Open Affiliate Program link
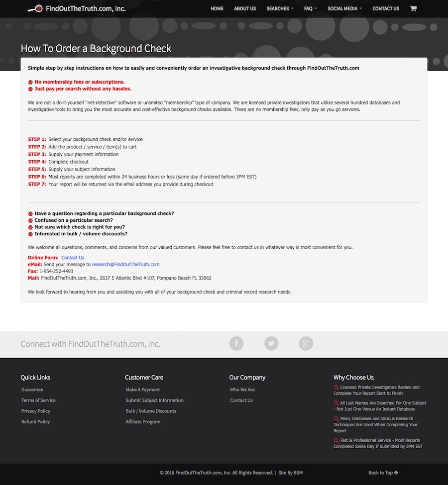This screenshot has height=485, width=448. coord(143,422)
